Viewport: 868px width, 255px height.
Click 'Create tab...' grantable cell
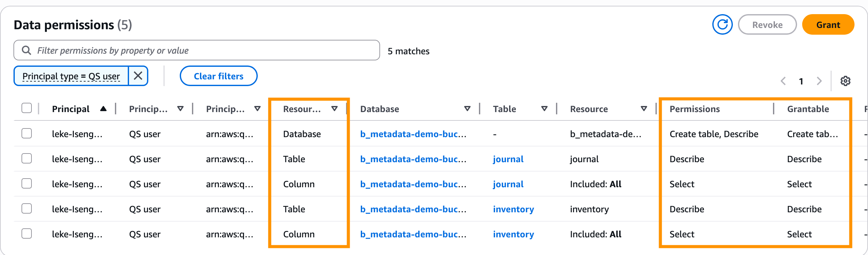coord(812,134)
